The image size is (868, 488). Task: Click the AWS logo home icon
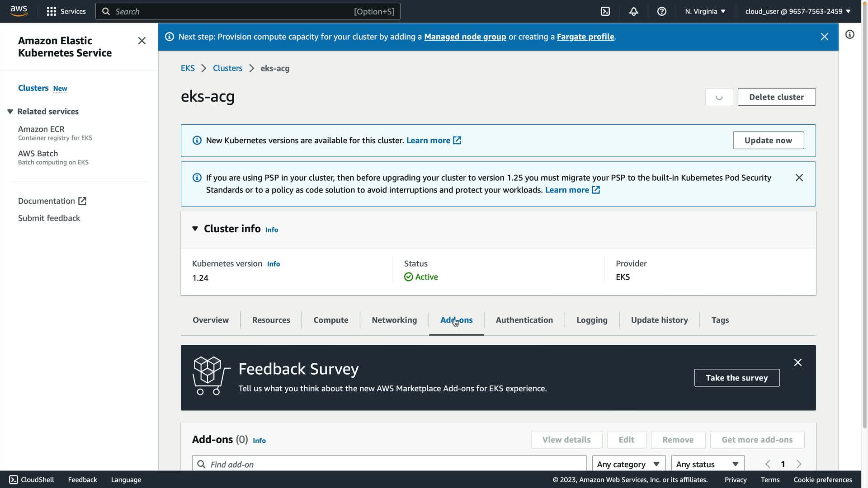19,11
